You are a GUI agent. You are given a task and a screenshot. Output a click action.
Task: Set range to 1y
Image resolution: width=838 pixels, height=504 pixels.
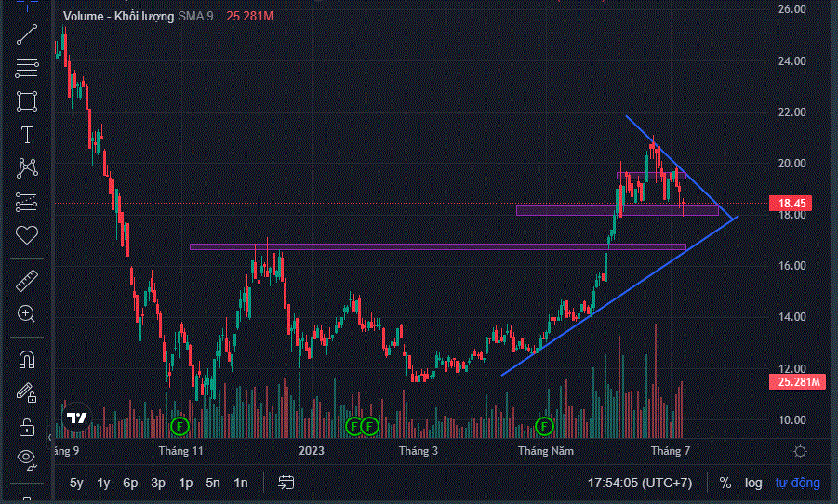click(103, 483)
